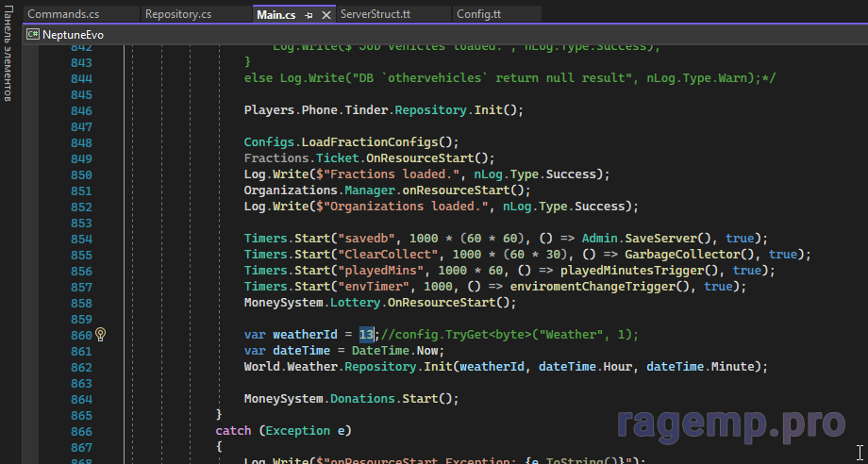The height and width of the screenshot is (464, 868).
Task: Switch to the ServerStruct.tt tab
Action: coord(384,15)
